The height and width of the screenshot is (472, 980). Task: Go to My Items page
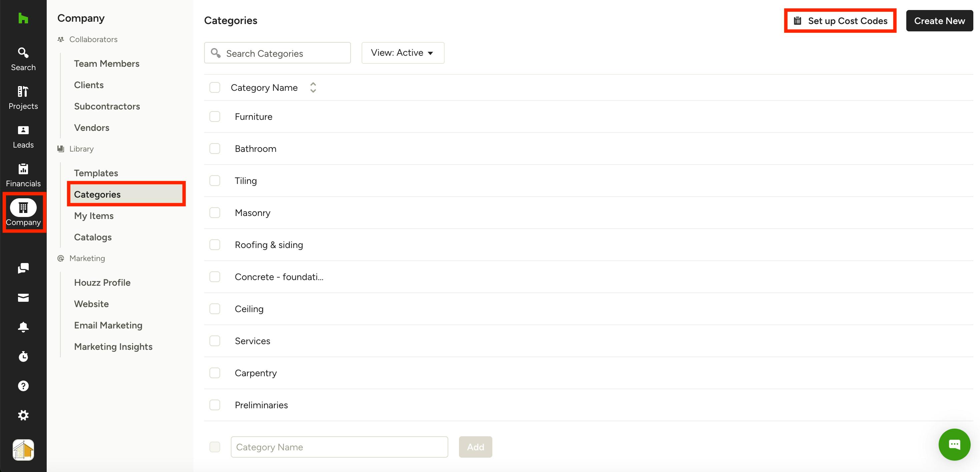94,216
